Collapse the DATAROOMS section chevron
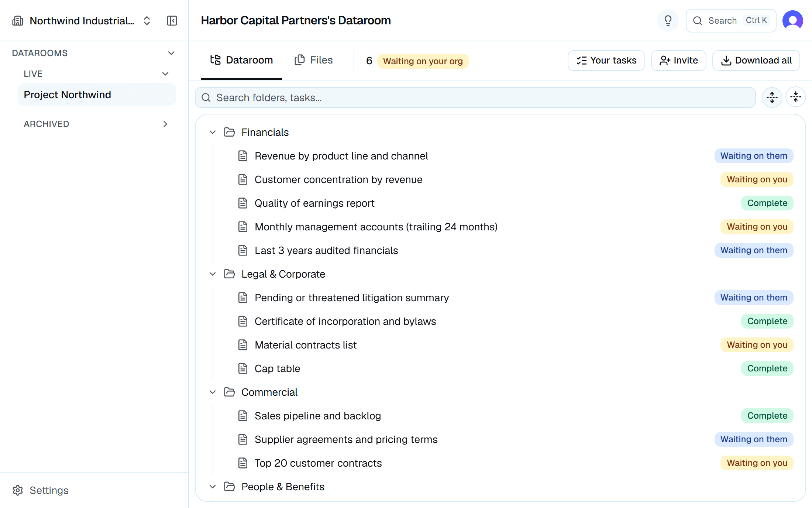812x508 pixels. point(171,53)
